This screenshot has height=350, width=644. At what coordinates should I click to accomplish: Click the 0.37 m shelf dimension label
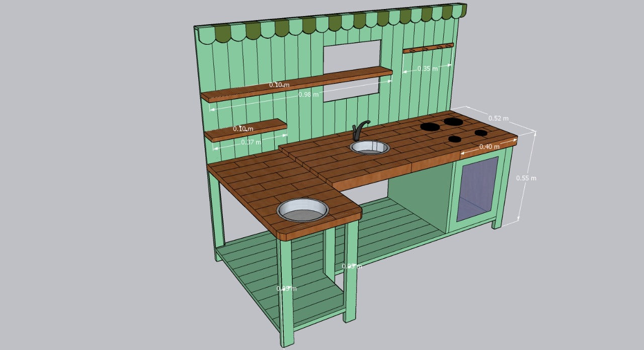pyautogui.click(x=251, y=142)
